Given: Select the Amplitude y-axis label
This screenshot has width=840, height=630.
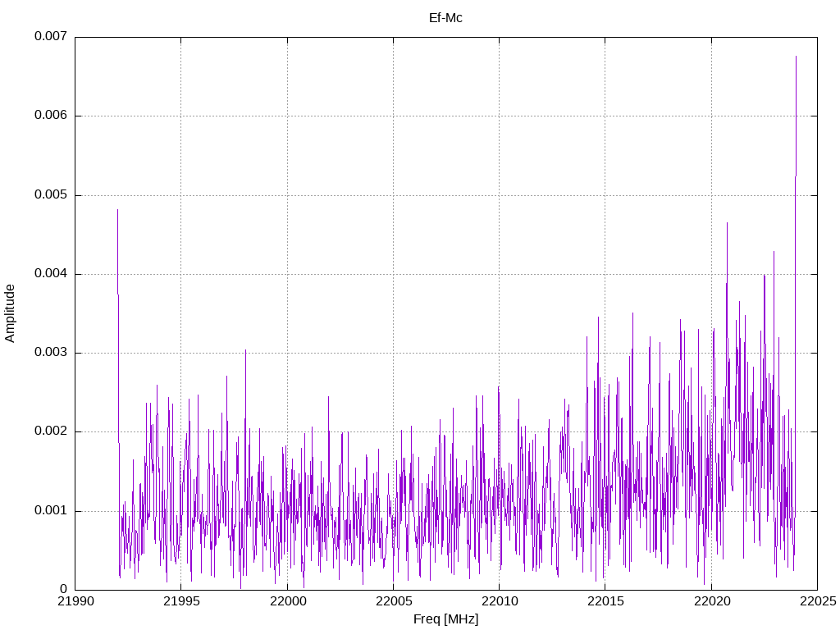Looking at the screenshot, I should coord(10,313).
